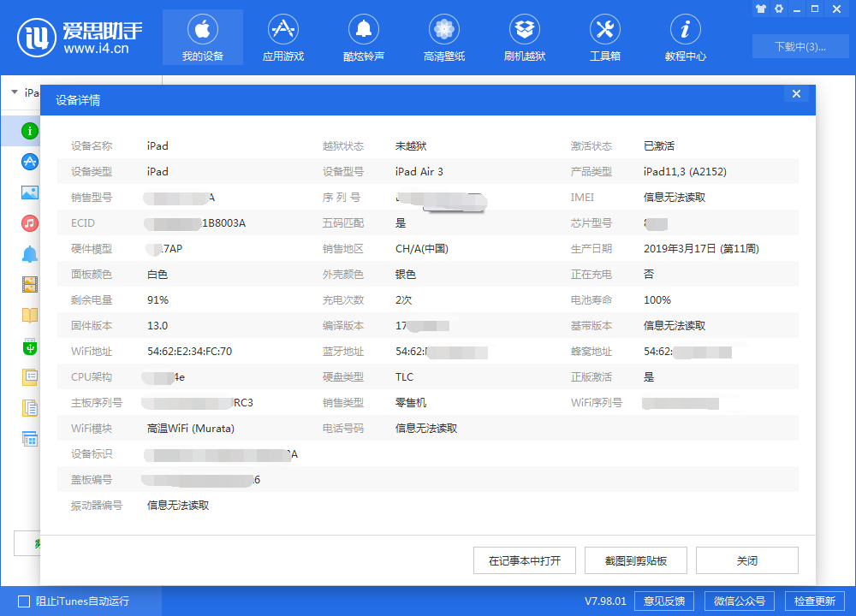The image size is (856, 616).
Task: Click the sales type 零售机 value
Action: 411,403
